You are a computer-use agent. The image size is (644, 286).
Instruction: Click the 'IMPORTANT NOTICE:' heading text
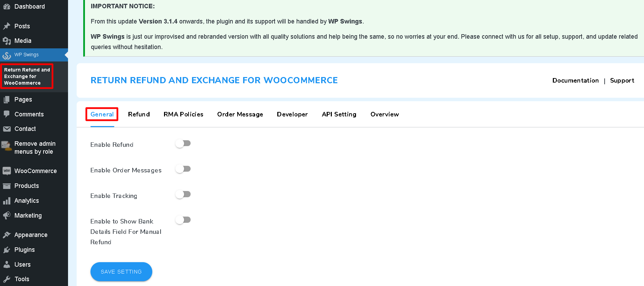[x=123, y=6]
